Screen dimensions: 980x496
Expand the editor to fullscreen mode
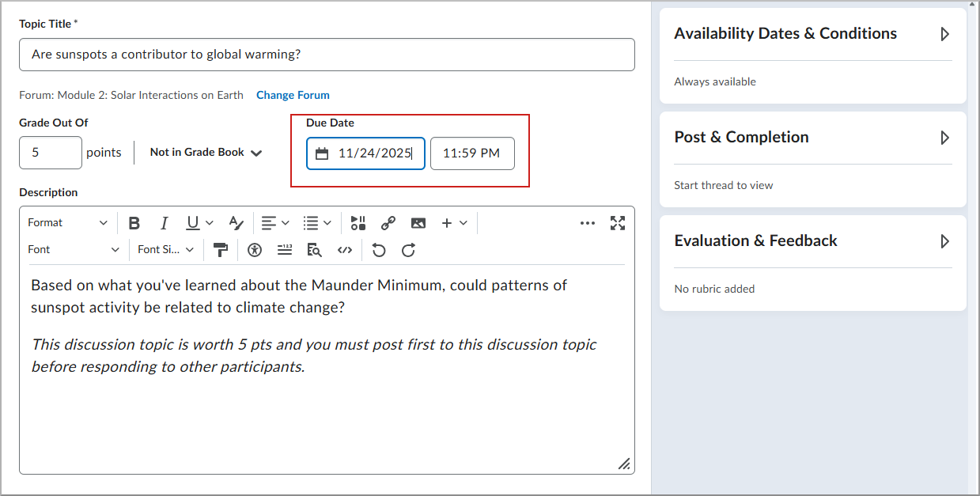coord(618,222)
